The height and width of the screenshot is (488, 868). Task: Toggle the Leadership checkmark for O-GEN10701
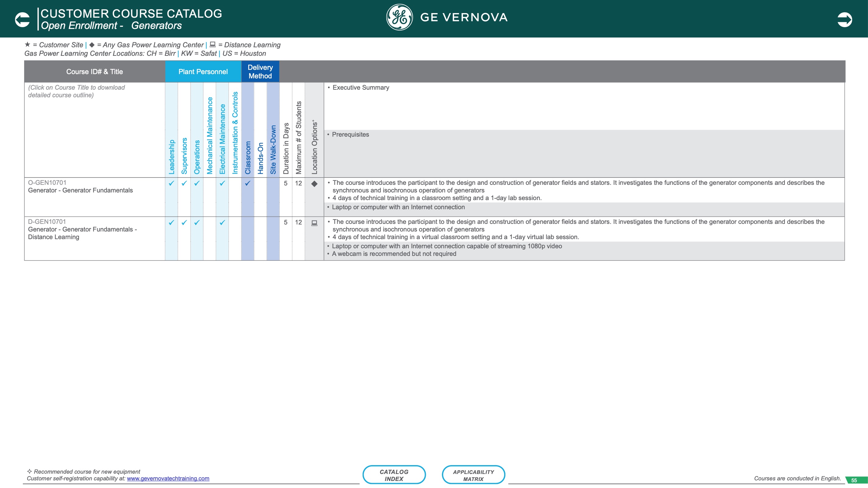point(171,184)
